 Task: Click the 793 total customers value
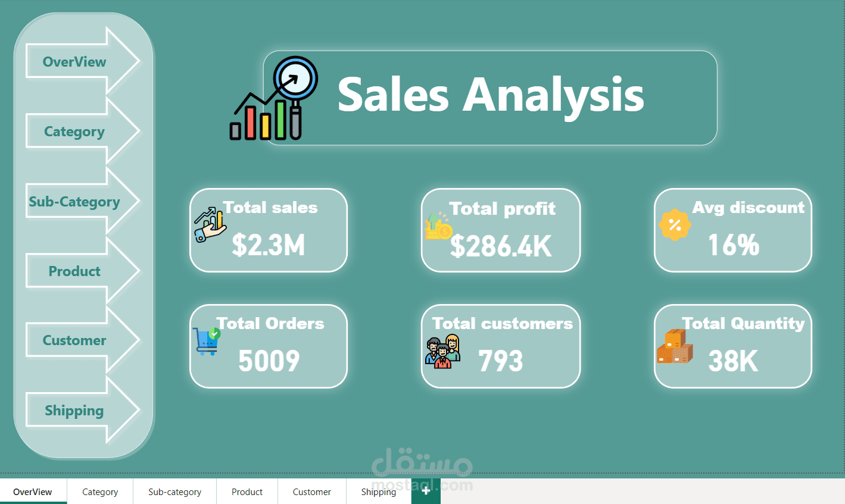[x=501, y=361]
